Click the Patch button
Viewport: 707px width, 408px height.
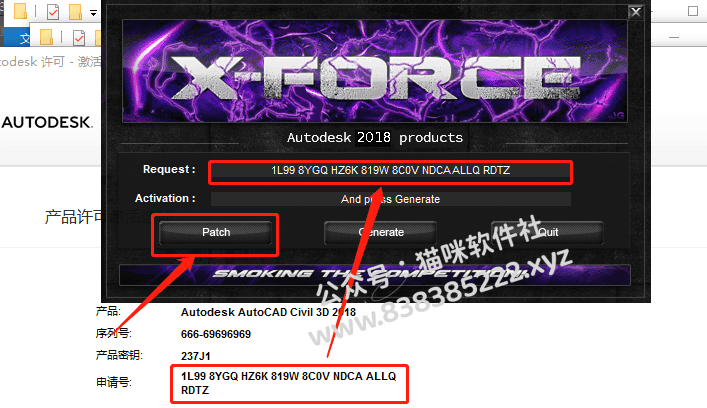click(216, 232)
